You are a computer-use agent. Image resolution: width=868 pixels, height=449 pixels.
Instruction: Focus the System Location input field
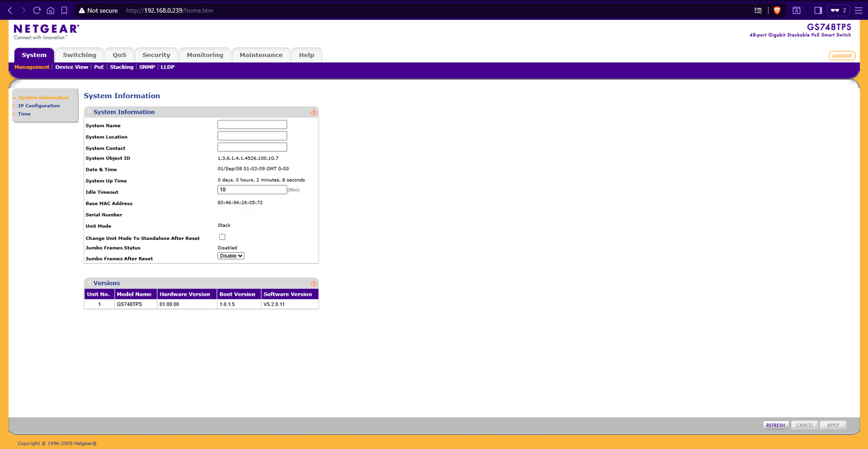click(253, 136)
